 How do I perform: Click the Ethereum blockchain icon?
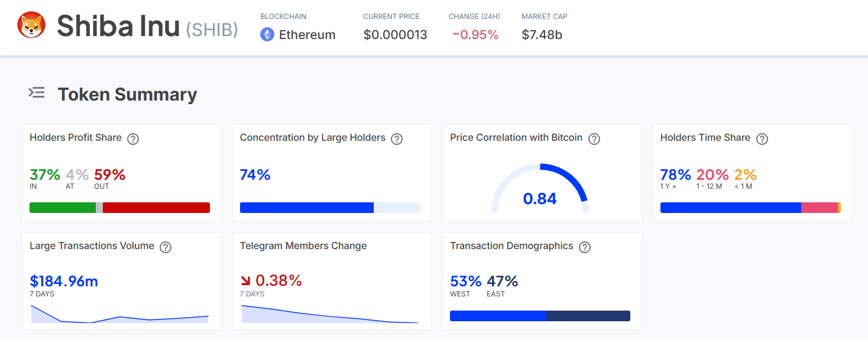coord(267,34)
